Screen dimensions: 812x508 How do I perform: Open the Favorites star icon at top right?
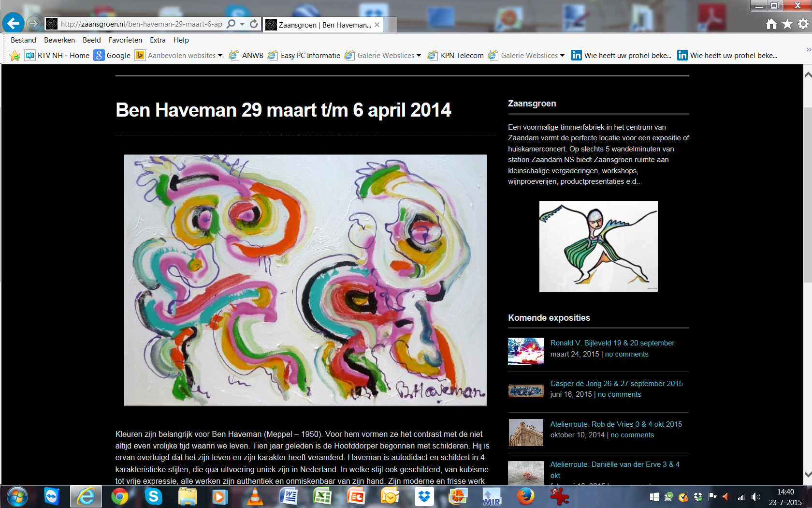(787, 24)
